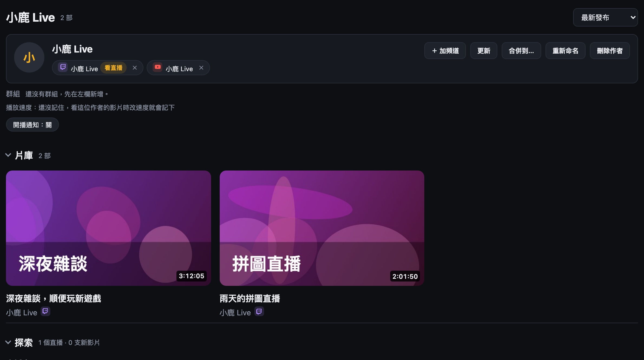This screenshot has height=360, width=644.
Task: Click the YouTube icon in the 小鹿 Live channel chip
Action: (x=157, y=67)
